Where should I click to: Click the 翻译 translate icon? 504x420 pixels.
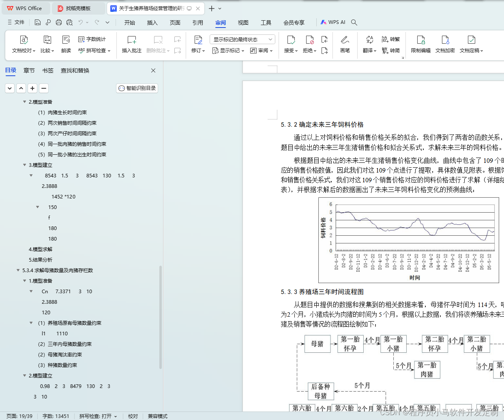(x=369, y=40)
